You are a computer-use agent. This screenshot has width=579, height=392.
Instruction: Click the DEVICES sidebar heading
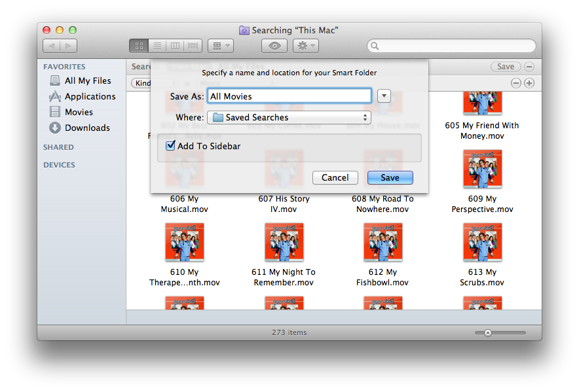(59, 165)
